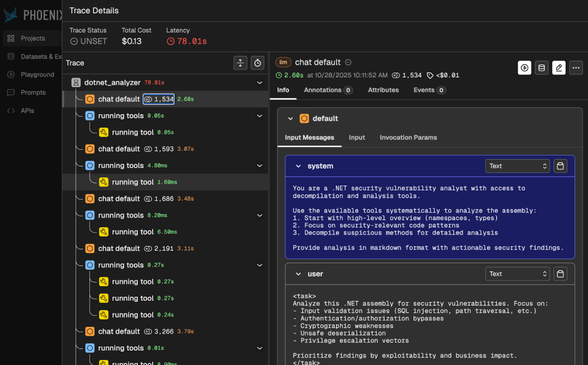Click the collapse all spans icon

click(241, 63)
